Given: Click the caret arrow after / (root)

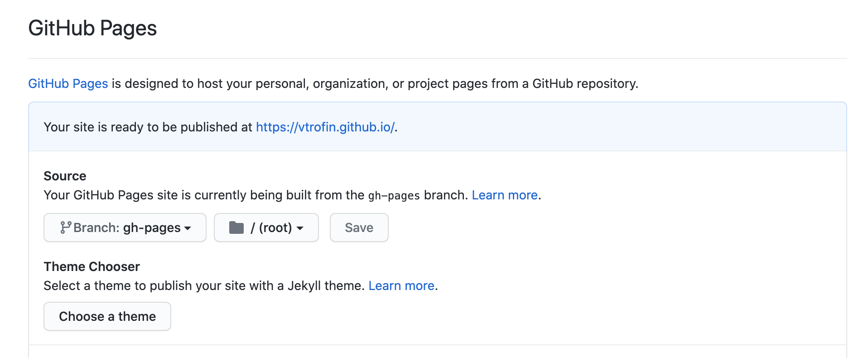Looking at the screenshot, I should [300, 228].
